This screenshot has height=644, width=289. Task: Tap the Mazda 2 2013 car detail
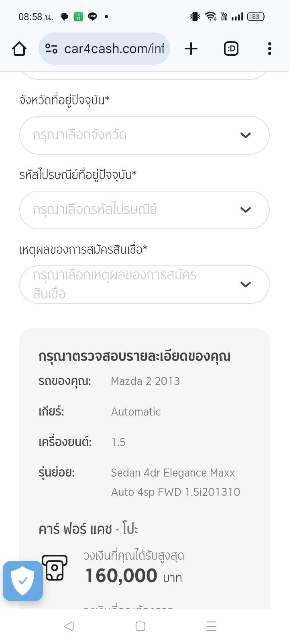145,381
